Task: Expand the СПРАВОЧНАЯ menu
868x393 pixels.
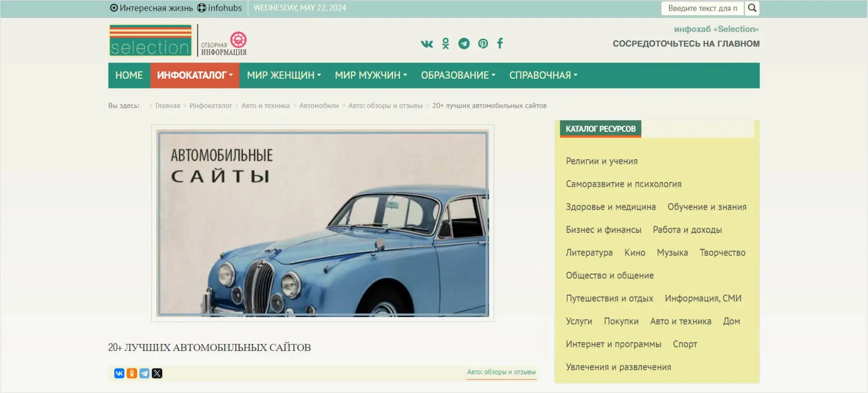Action: point(544,75)
